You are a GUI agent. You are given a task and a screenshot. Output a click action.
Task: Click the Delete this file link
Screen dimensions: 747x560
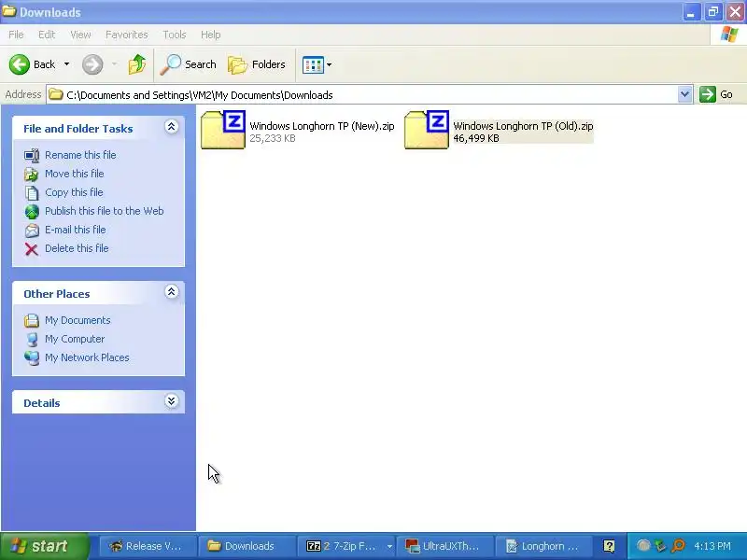[x=77, y=248]
